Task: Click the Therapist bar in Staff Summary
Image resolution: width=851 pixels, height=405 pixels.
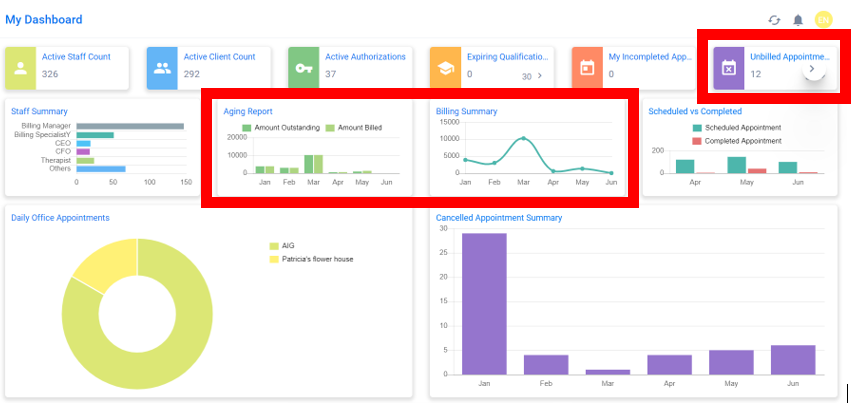Action: (x=85, y=161)
